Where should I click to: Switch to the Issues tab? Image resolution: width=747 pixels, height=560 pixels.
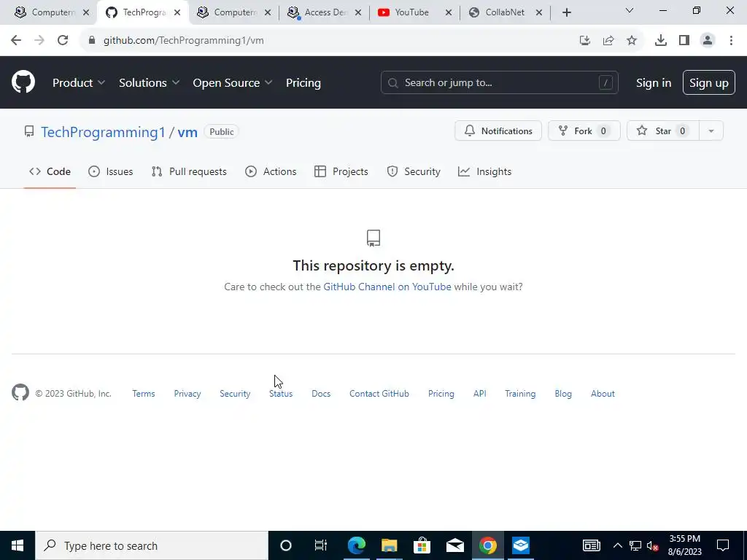111,171
